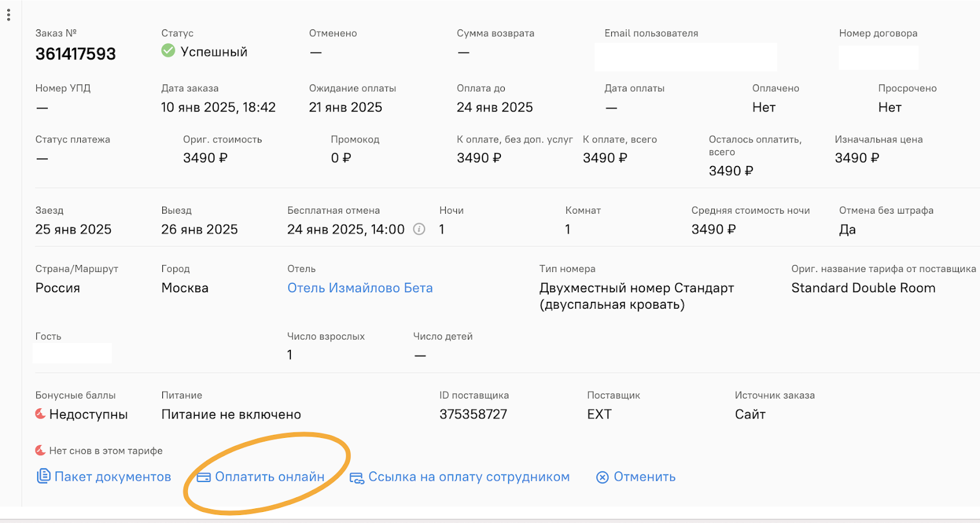Image resolution: width=980 pixels, height=523 pixels.
Task: Open Пакет документов link
Action: (x=113, y=477)
